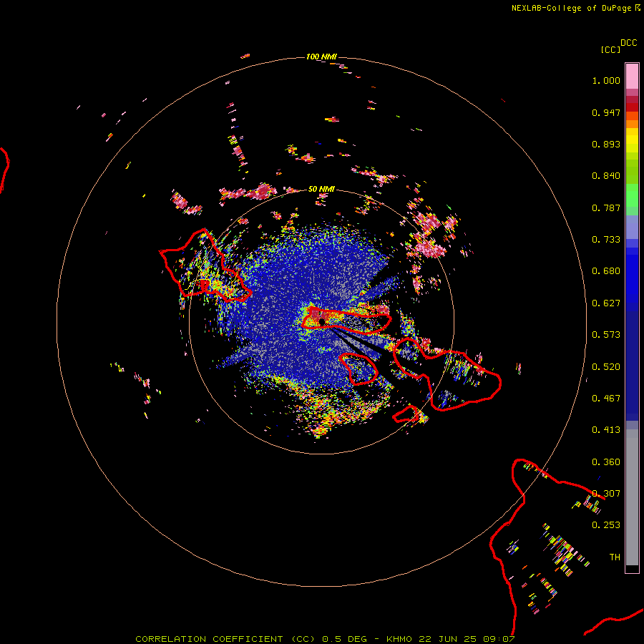This screenshot has height=644, width=644.
Task: Click the 1.000 scale value
Action: coord(606,80)
